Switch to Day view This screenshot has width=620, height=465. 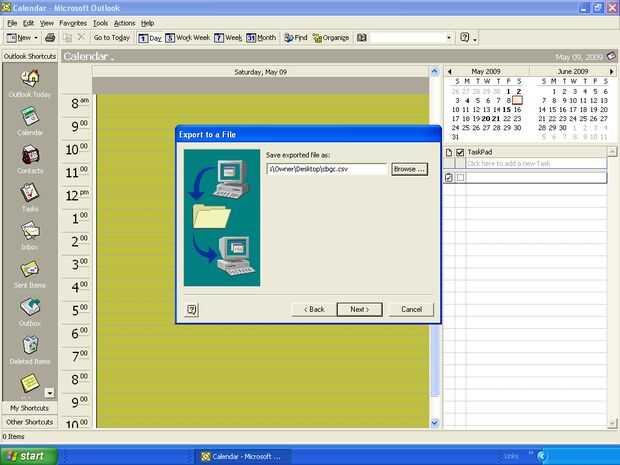[x=150, y=38]
